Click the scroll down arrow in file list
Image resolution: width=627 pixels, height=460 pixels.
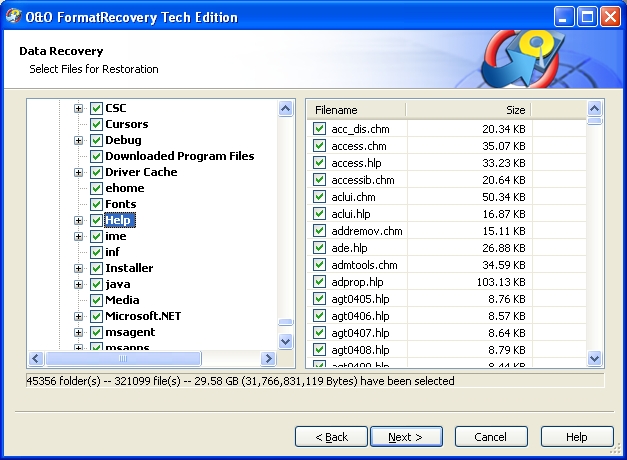(x=595, y=358)
